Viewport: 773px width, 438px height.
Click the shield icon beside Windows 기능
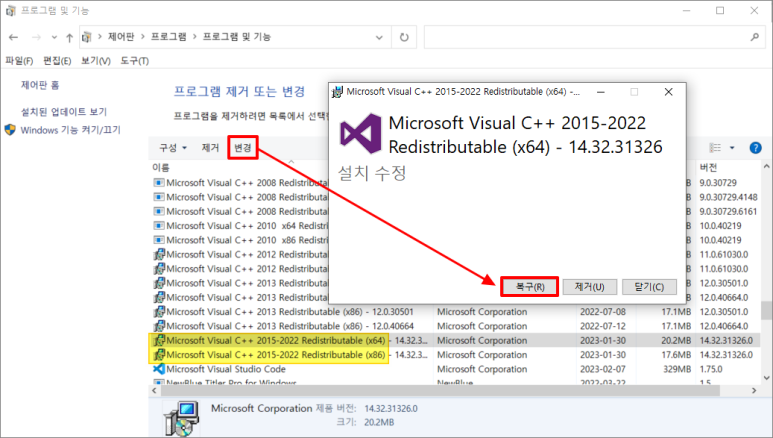(10, 130)
